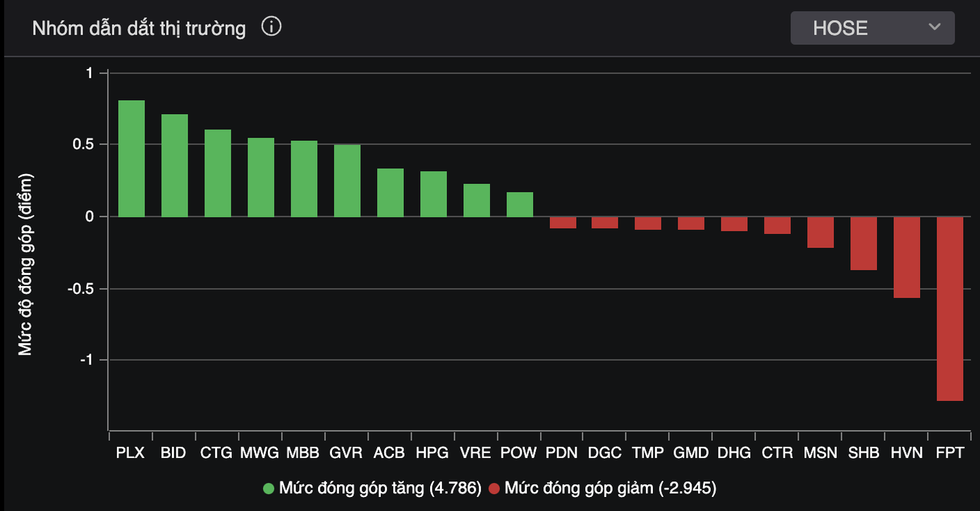
Task: Select the ACB green bar
Action: pyautogui.click(x=390, y=192)
